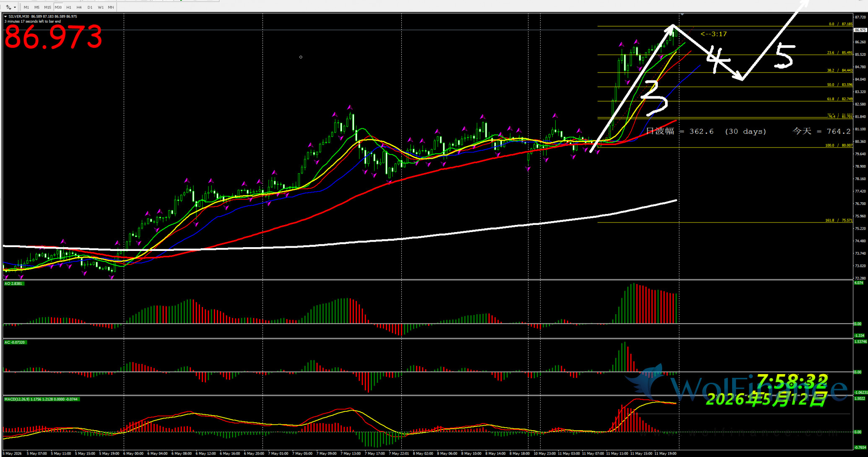
Task: Select the D1 daily timeframe
Action: tap(90, 7)
